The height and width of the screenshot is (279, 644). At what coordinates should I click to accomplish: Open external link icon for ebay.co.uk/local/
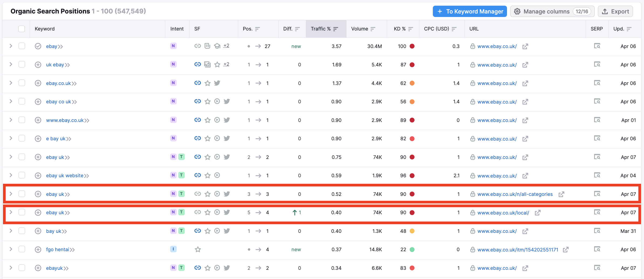pos(537,213)
